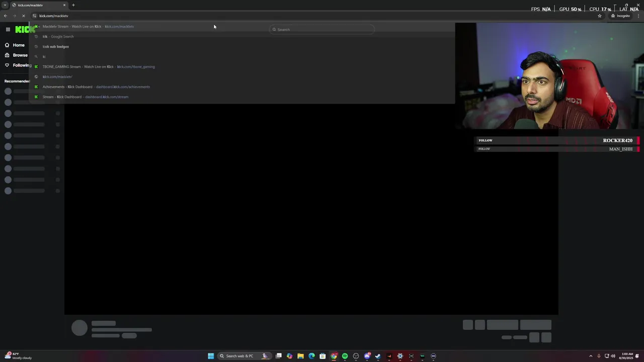Open Steam from the taskbar
The height and width of the screenshot is (362, 644).
point(378,356)
